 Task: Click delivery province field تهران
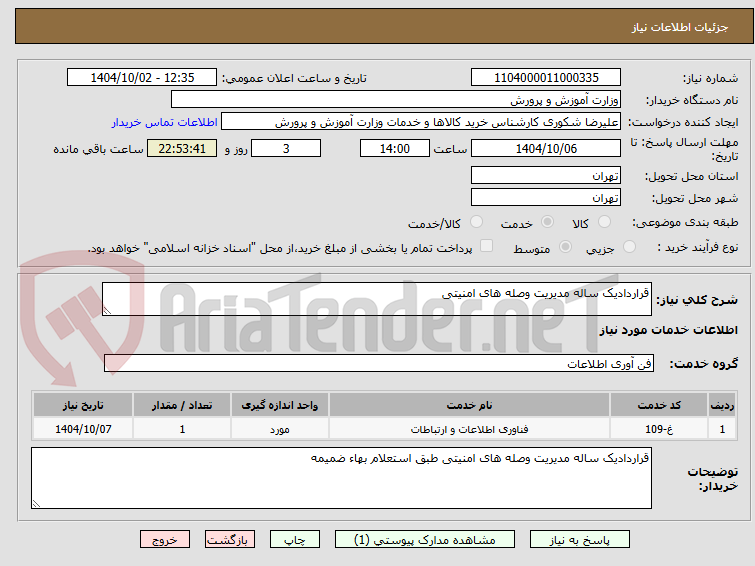click(546, 175)
